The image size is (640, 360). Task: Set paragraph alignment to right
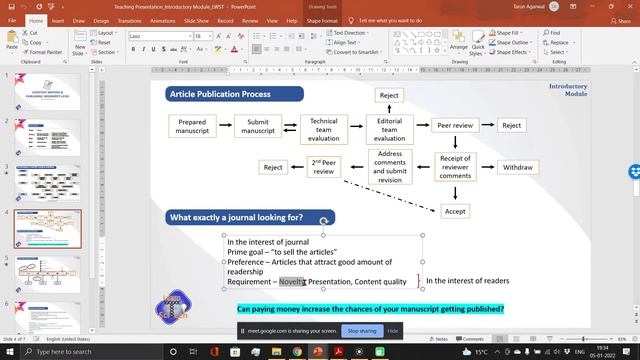[277, 49]
